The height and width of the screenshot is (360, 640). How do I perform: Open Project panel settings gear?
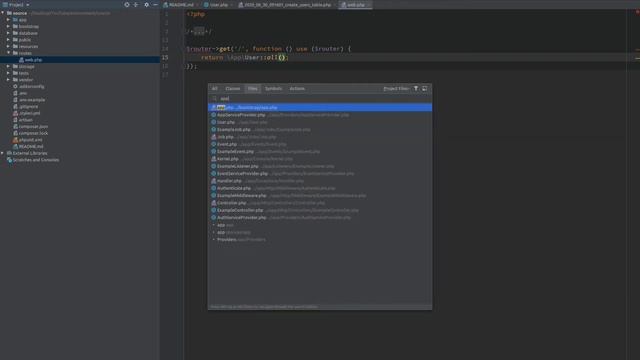(x=147, y=4)
